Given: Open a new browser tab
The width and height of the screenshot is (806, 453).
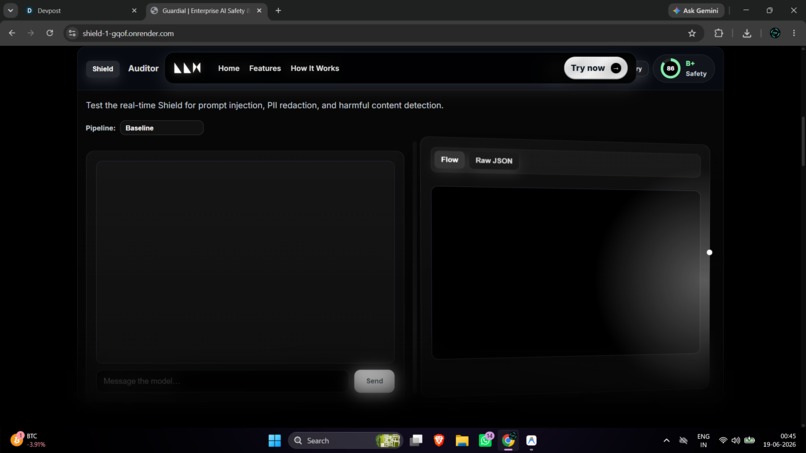Looking at the screenshot, I should tap(278, 10).
